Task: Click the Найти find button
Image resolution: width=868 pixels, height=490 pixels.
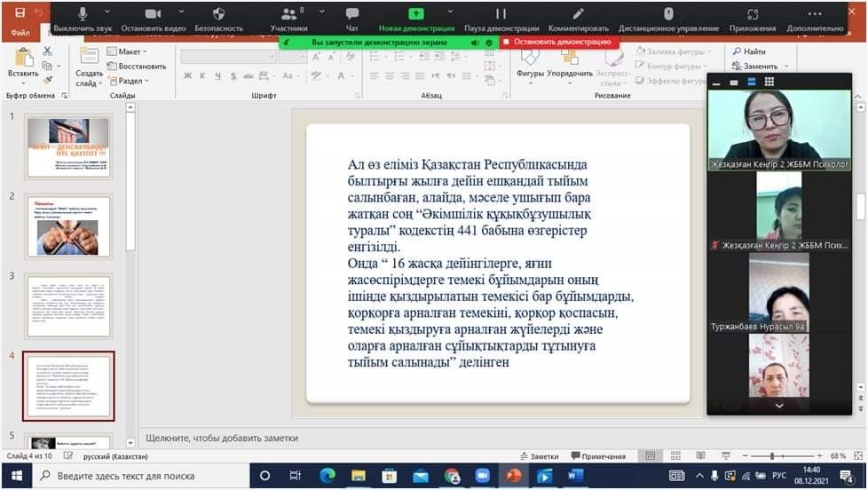Action: point(750,51)
